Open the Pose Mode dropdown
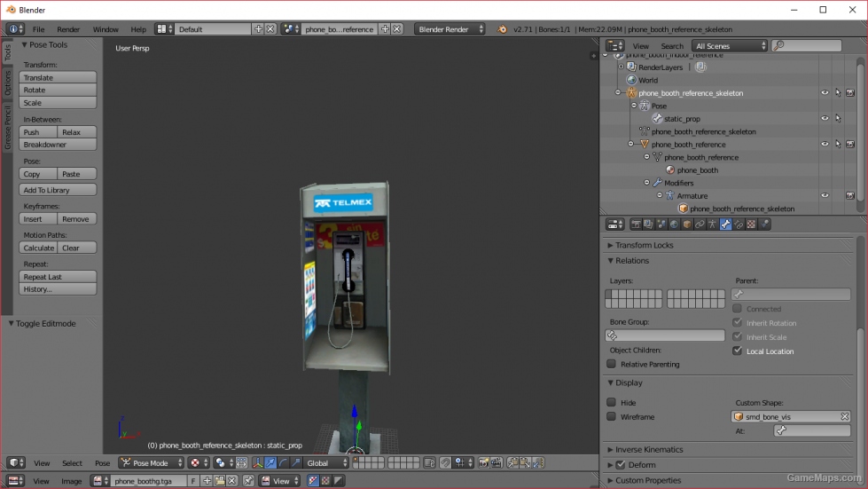868x489 pixels. pos(151,463)
